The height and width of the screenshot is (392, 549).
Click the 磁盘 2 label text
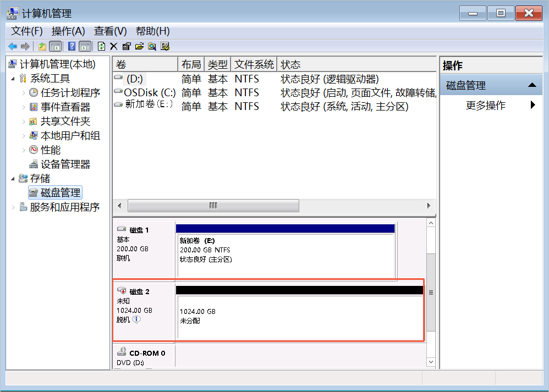139,291
